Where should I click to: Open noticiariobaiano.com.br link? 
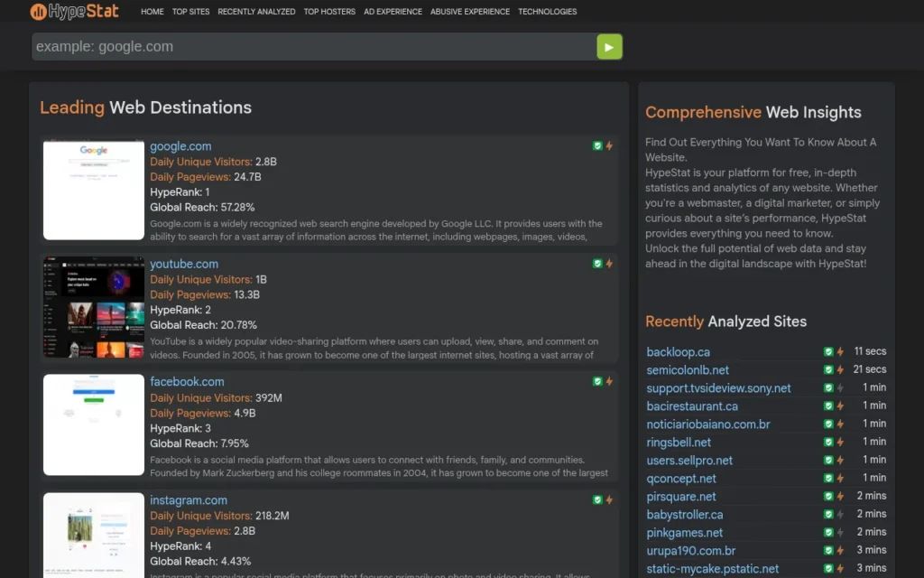708,424
